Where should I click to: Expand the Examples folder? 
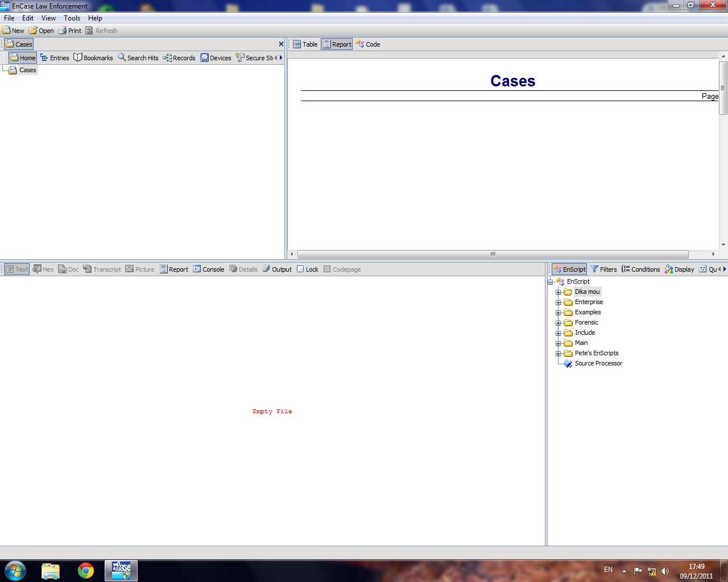559,313
